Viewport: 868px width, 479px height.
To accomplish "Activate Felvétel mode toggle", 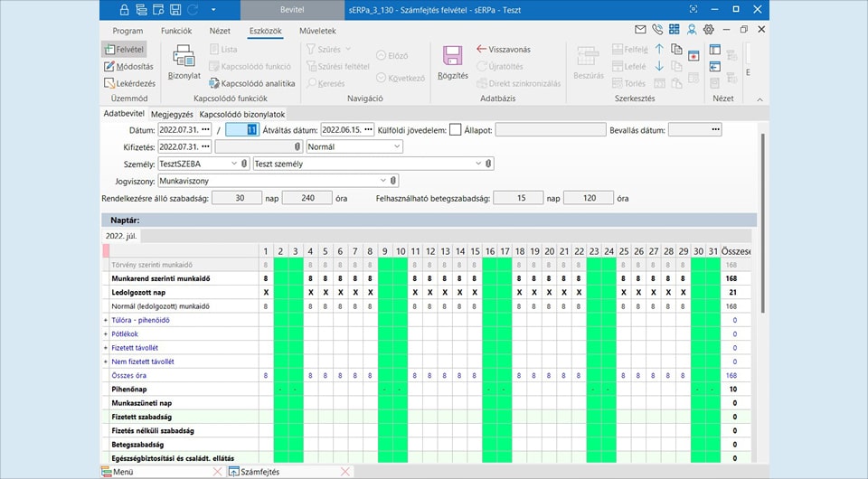I will 128,49.
